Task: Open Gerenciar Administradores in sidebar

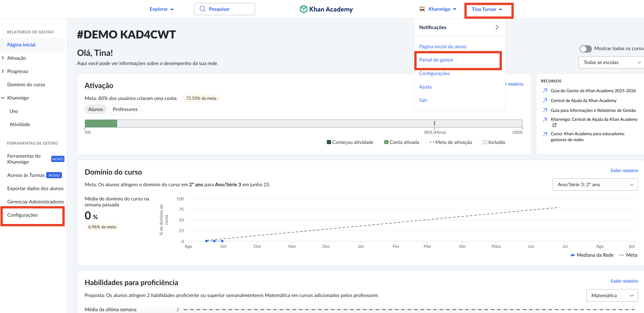Action: [x=35, y=202]
